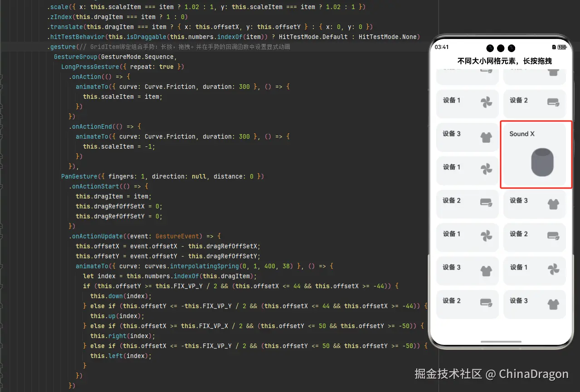The image size is (580, 392).
Task: Click the GridItem绑定组合手势 comment
Action: [190, 47]
